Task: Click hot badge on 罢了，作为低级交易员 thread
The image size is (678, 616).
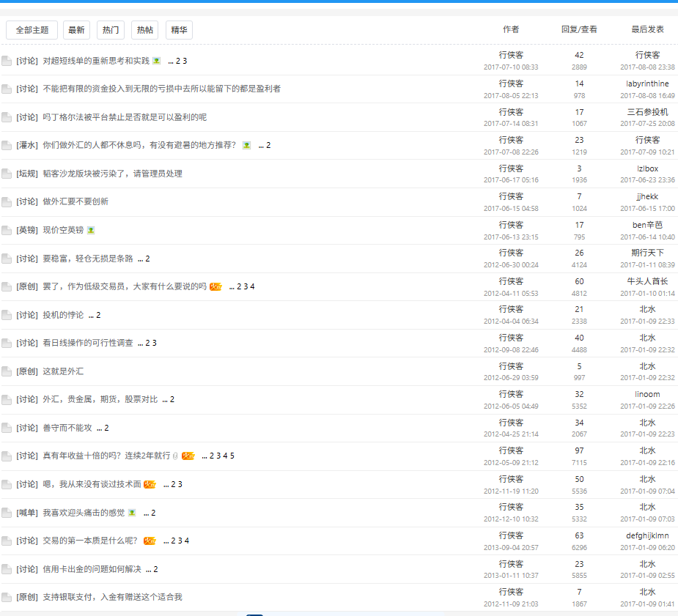Action: click(215, 287)
